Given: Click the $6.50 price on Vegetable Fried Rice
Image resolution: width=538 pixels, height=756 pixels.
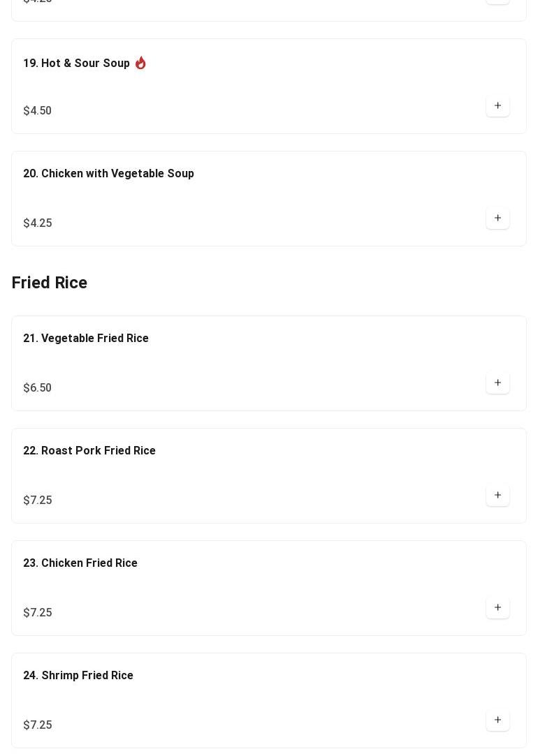Looking at the screenshot, I should point(37,387).
